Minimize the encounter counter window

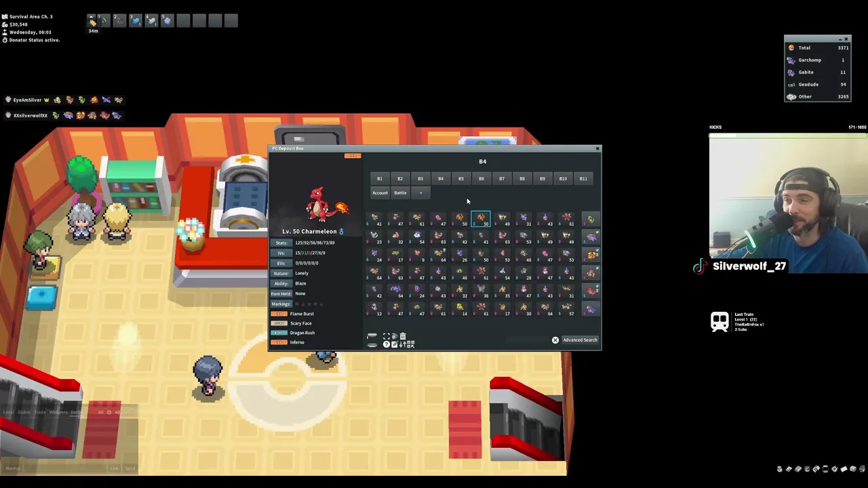pos(840,39)
